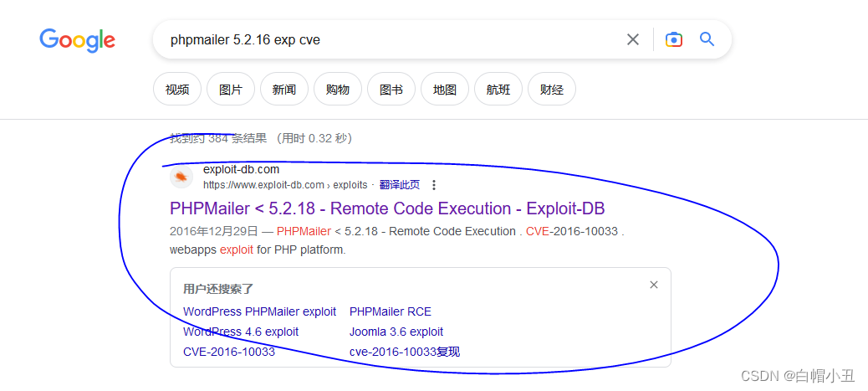Click the https://www.exploit-db.com › exploits URL
868x391 pixels.
click(285, 185)
